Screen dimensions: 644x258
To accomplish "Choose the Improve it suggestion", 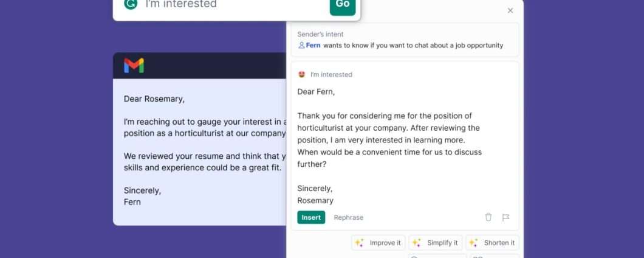I will (x=379, y=243).
